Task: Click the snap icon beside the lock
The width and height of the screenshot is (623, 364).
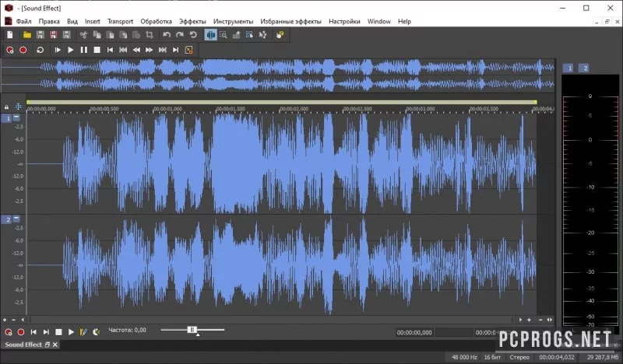Action: tap(18, 107)
